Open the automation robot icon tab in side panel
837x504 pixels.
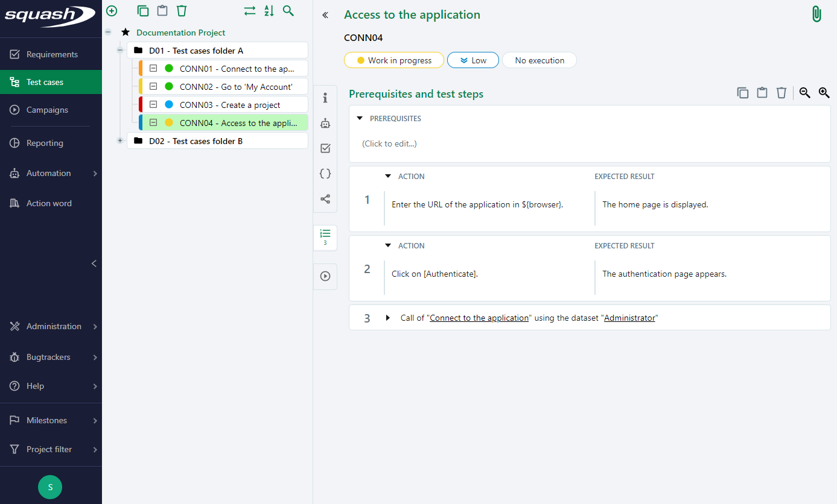coord(325,123)
